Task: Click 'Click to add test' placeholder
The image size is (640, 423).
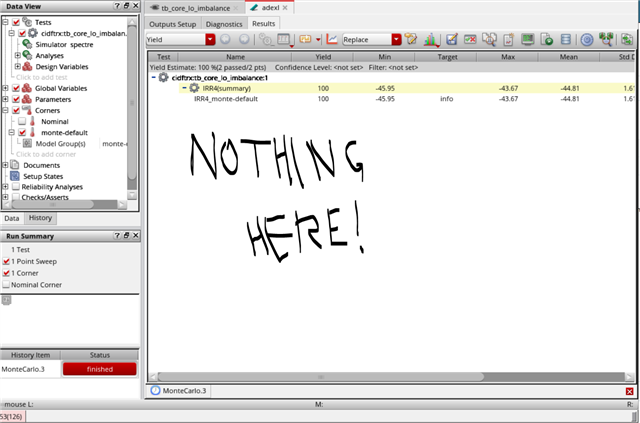Action: click(x=42, y=77)
